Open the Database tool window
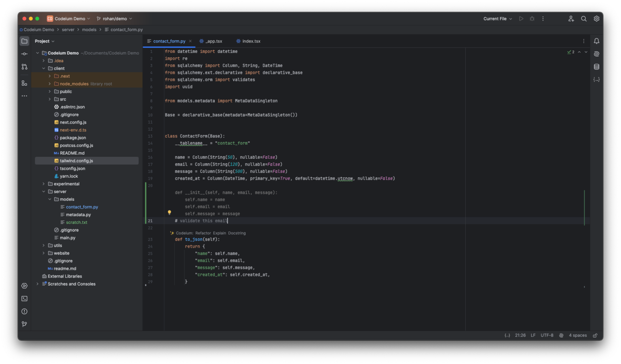 click(596, 67)
